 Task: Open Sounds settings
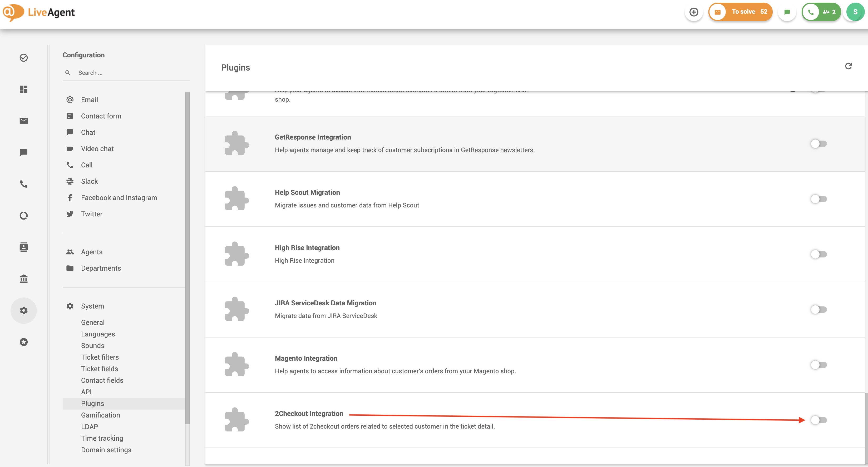tap(93, 346)
